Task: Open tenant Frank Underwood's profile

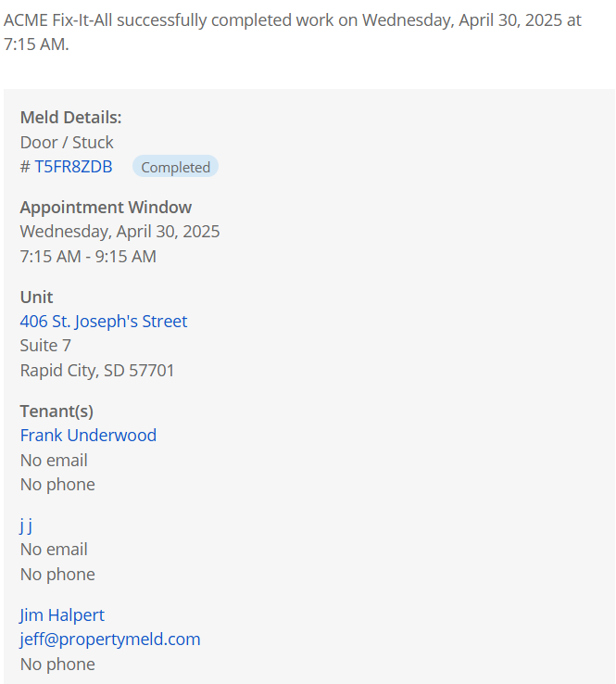Action: pos(88,436)
